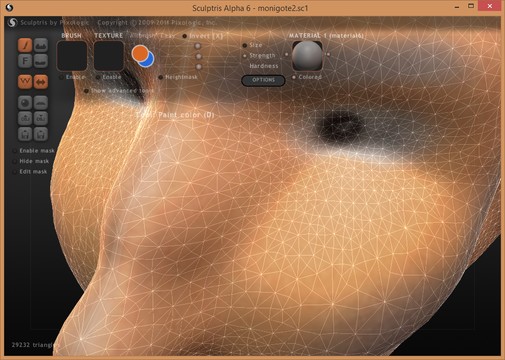The width and height of the screenshot is (505, 360).
Task: Click the new sphere icon
Action: (25, 103)
